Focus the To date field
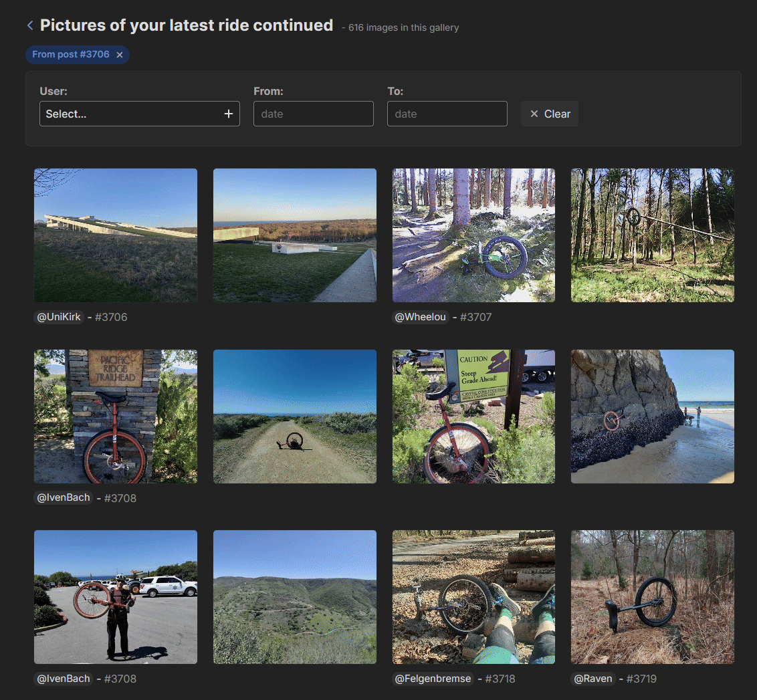The width and height of the screenshot is (757, 700). [447, 114]
